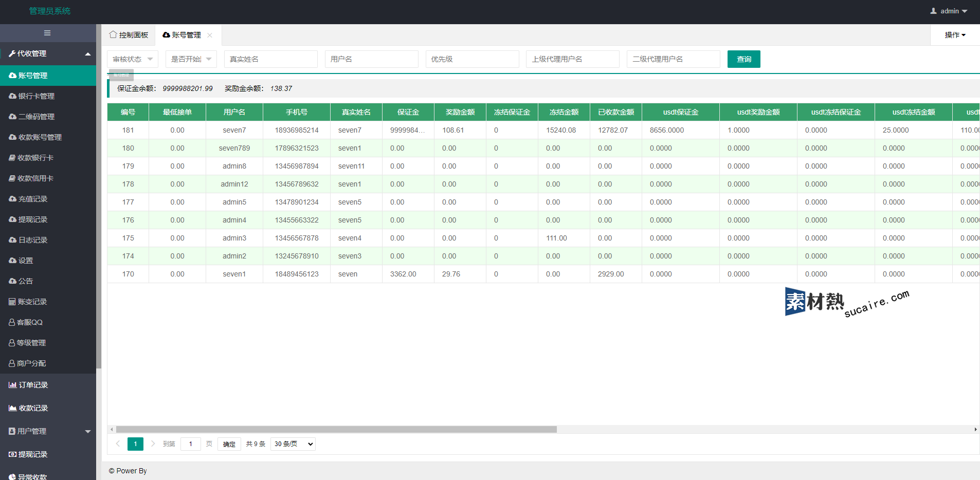Open the 审核状态 dropdown
The image size is (980, 480).
pos(133,59)
